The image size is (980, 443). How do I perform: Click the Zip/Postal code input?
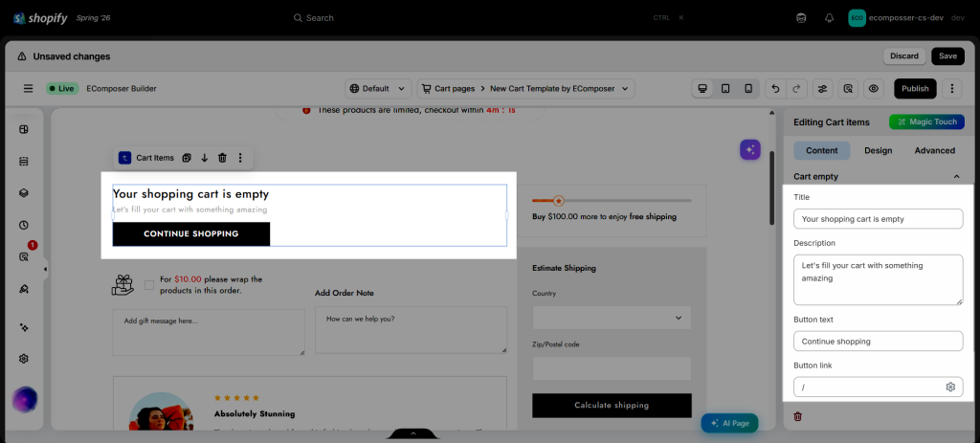click(x=612, y=368)
